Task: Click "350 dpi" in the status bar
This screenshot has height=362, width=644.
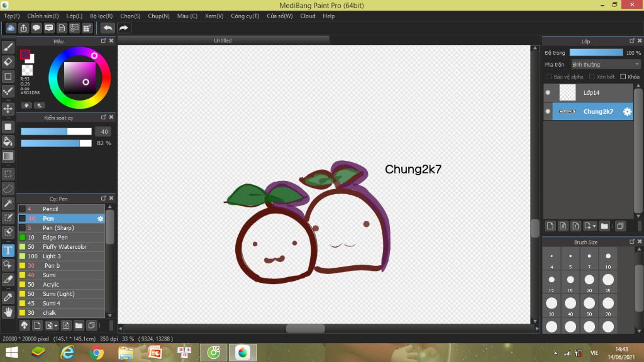Action: (109, 339)
